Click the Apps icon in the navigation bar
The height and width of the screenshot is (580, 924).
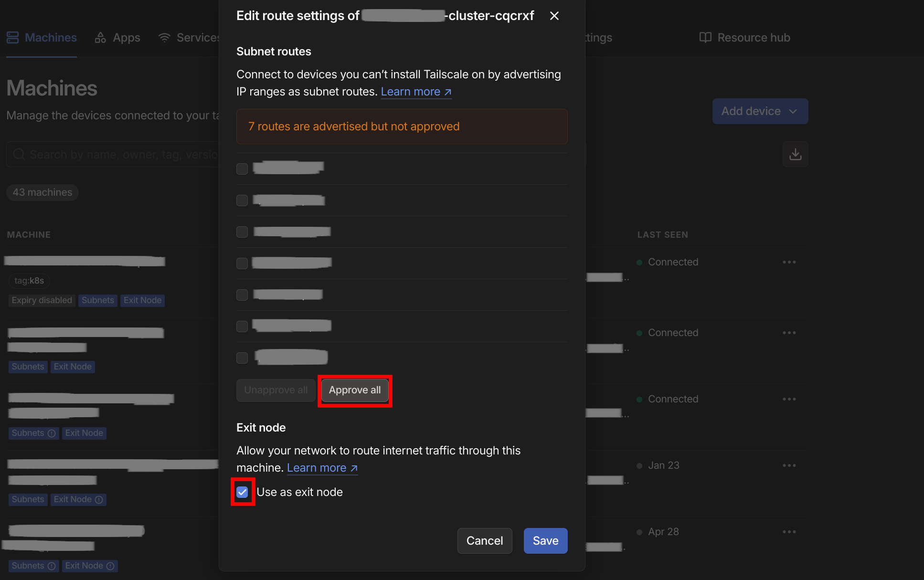(101, 37)
